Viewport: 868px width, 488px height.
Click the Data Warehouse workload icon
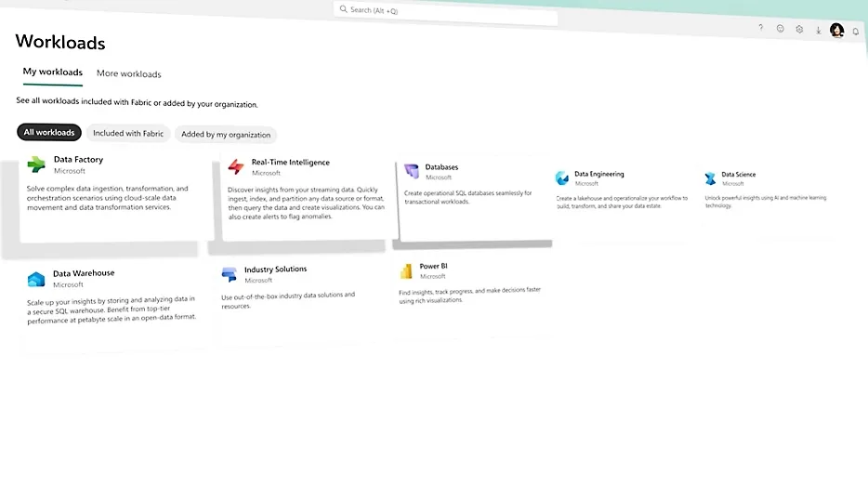coord(36,279)
